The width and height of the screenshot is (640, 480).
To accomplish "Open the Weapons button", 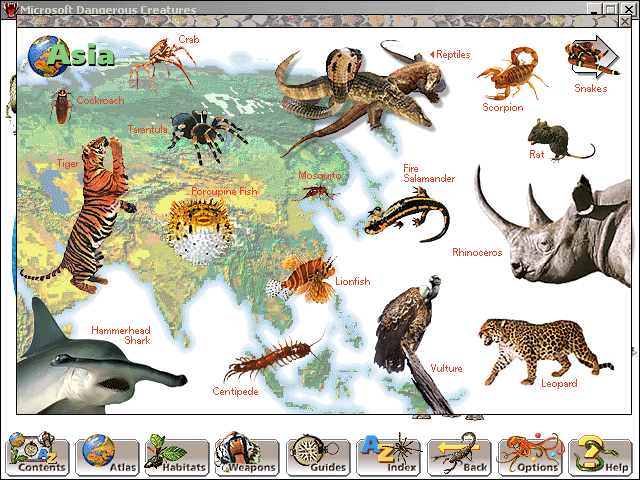I will pyautogui.click(x=247, y=454).
